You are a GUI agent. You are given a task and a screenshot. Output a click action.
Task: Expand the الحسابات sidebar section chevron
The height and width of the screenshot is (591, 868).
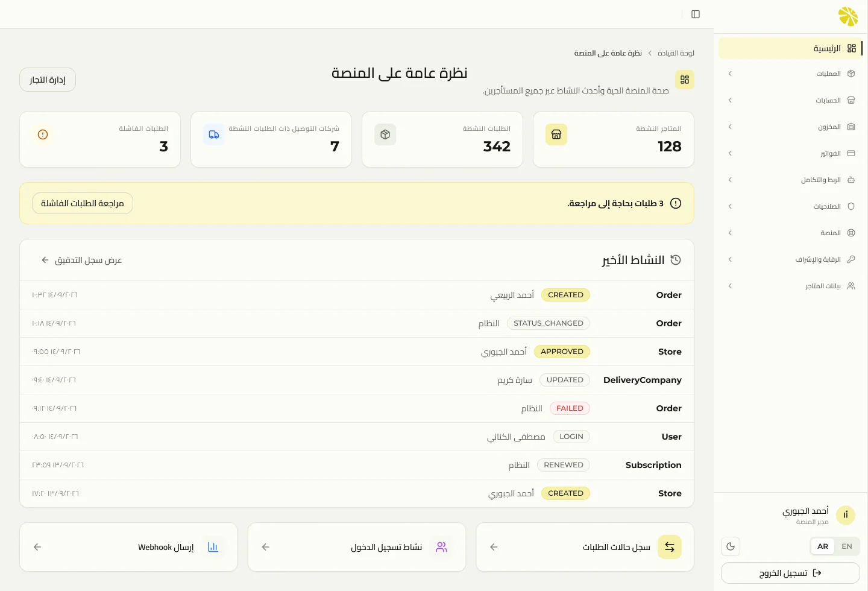[730, 100]
